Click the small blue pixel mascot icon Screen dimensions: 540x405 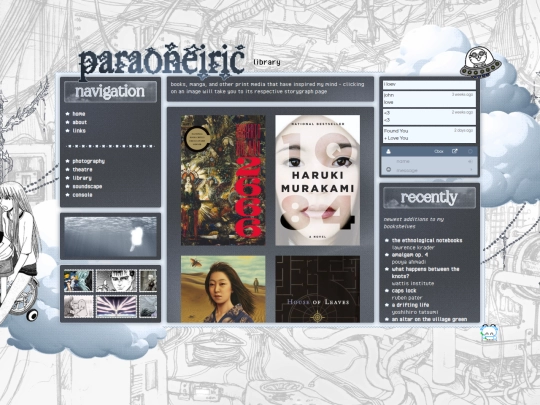point(489,332)
